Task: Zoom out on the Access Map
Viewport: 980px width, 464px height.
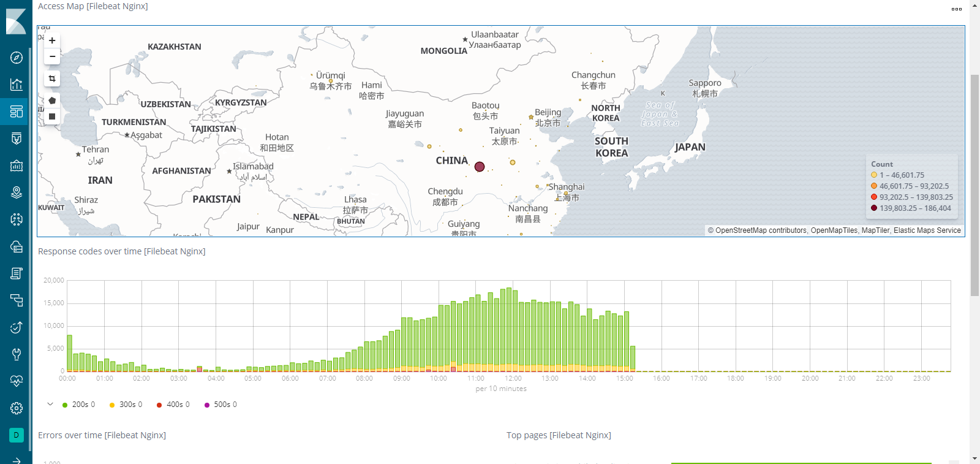Action: click(x=52, y=56)
